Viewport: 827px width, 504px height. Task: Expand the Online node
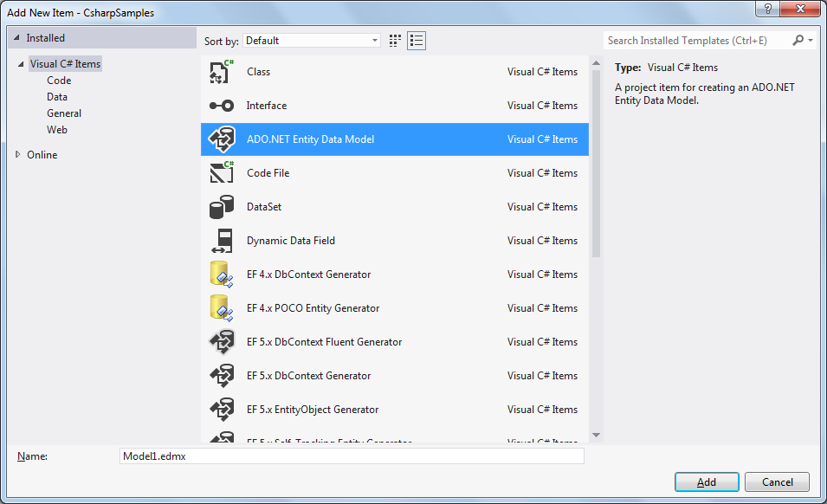click(x=18, y=154)
